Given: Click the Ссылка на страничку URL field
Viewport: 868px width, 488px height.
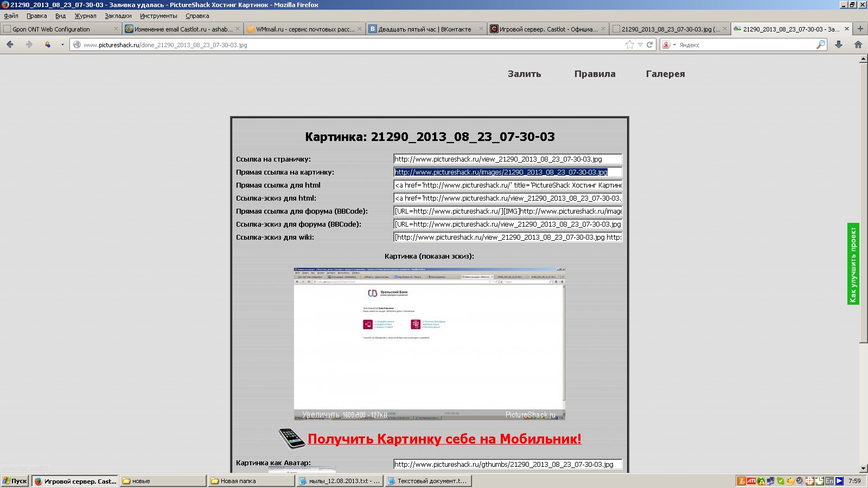Looking at the screenshot, I should pos(508,159).
